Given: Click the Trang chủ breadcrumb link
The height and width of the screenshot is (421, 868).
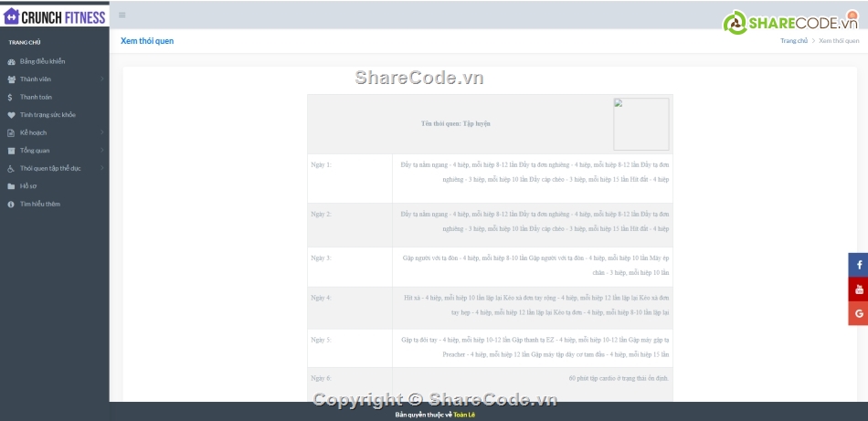Looking at the screenshot, I should [x=793, y=41].
